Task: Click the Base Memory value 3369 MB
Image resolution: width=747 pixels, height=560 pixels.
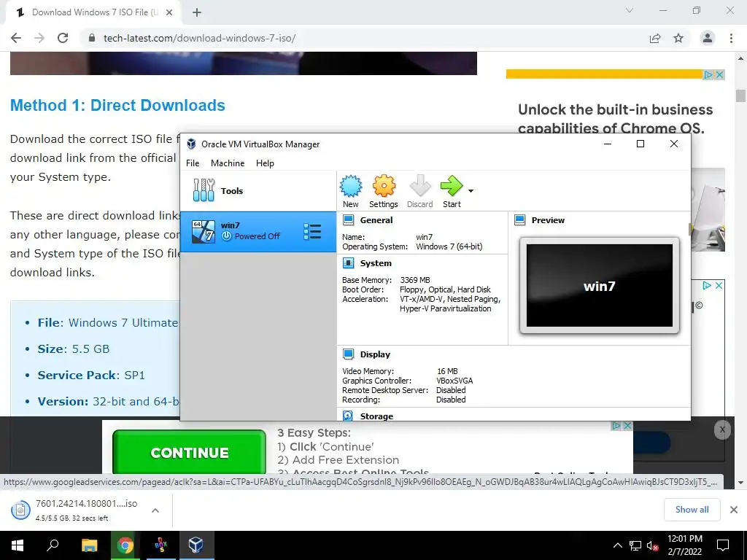Action: 415,280
